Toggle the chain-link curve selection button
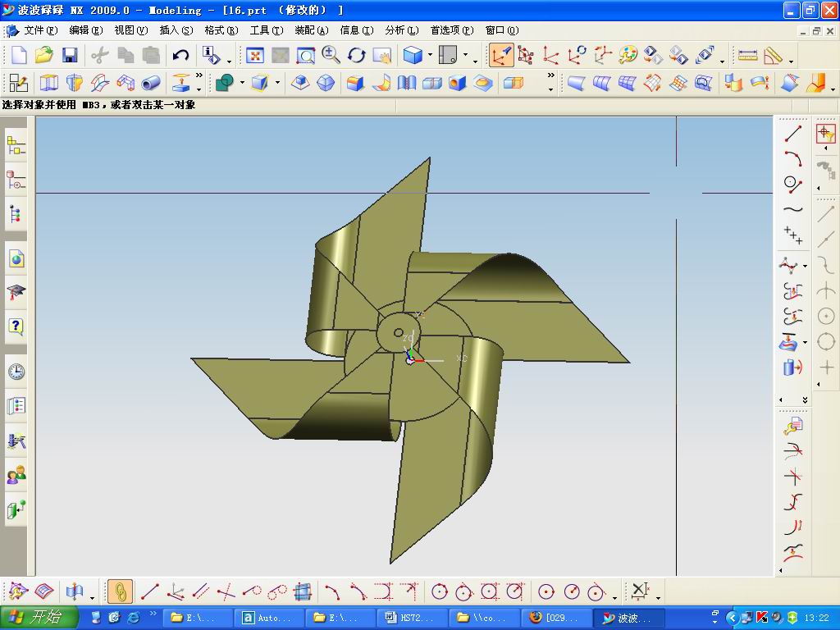The image size is (840, 630). (x=120, y=591)
